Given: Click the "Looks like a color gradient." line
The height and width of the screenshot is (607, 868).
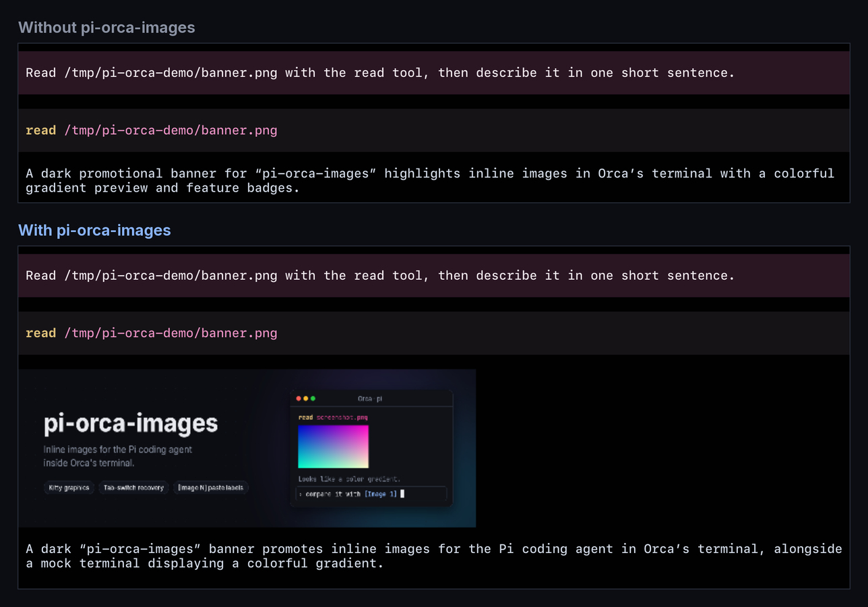Looking at the screenshot, I should click(349, 479).
